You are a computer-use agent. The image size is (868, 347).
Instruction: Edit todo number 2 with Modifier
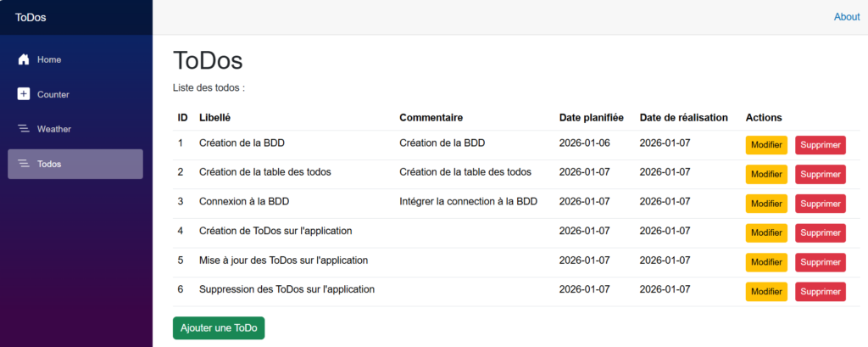point(766,174)
